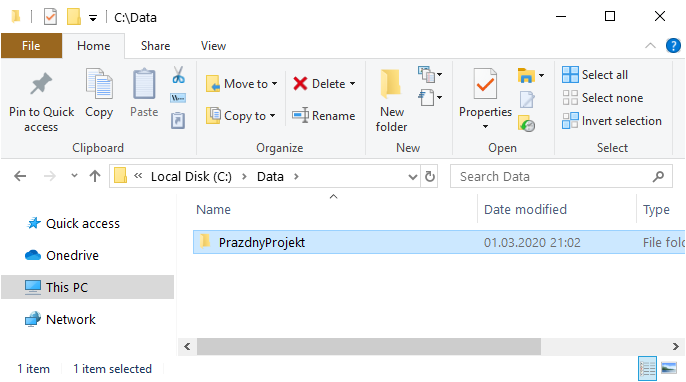686x382 pixels.
Task: Switch to Details view icon
Action: 648,368
